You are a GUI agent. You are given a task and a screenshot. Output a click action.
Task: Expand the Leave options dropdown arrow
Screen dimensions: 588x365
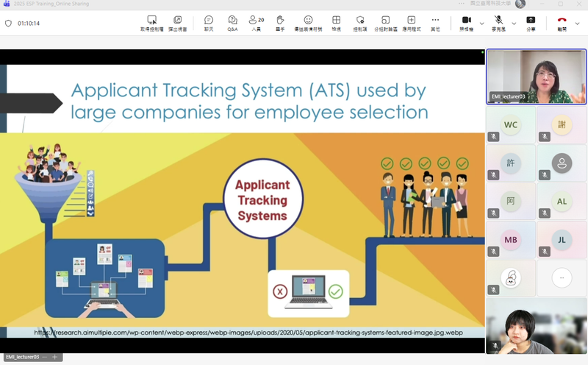click(x=578, y=24)
